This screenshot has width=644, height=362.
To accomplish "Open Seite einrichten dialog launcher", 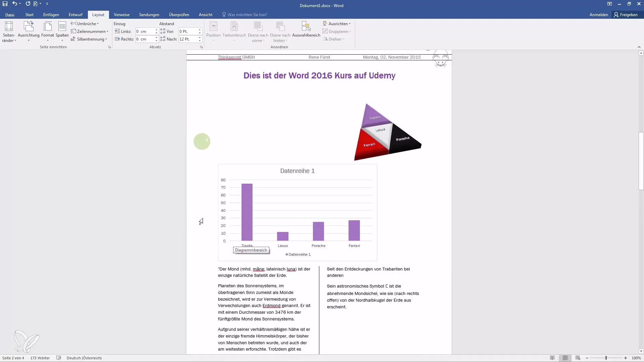I will pos(109,47).
